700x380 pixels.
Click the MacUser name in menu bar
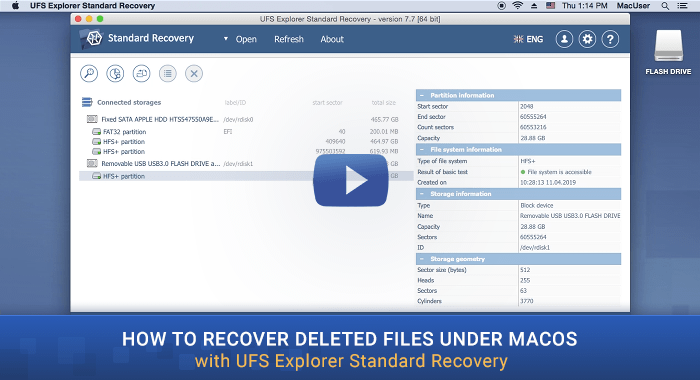[x=633, y=6]
